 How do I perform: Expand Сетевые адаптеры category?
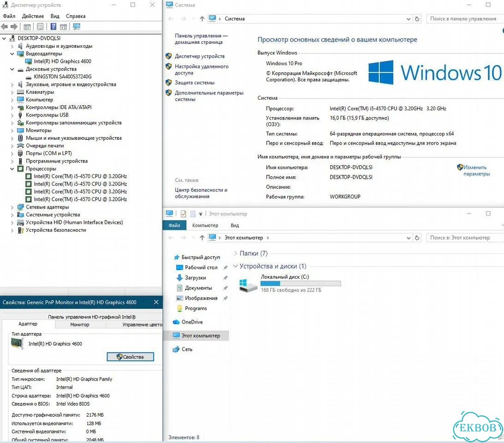(x=12, y=207)
